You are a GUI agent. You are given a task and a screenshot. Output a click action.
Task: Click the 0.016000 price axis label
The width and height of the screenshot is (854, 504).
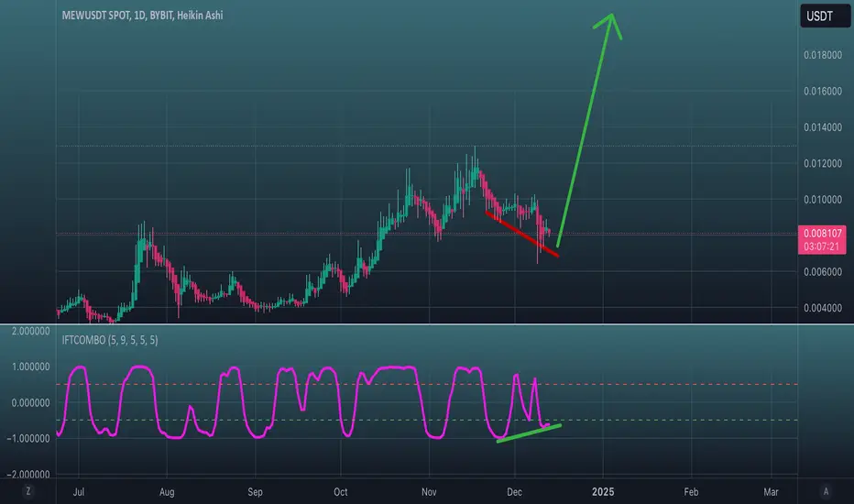(823, 91)
